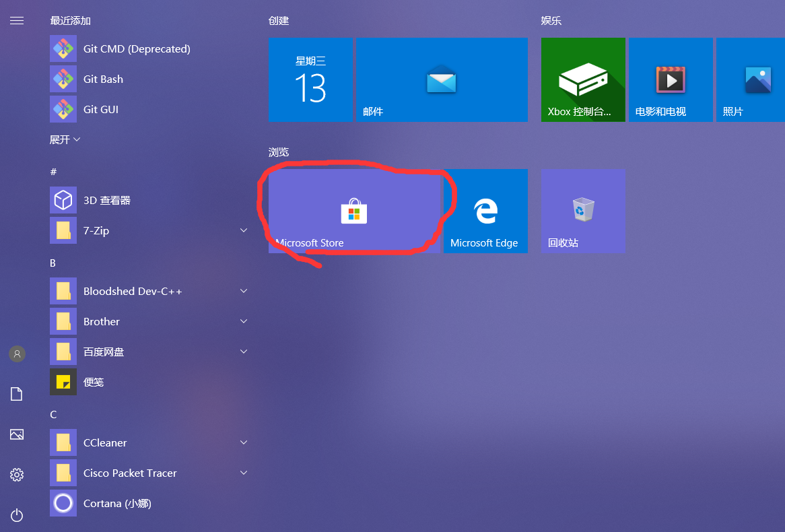Image resolution: width=785 pixels, height=532 pixels.
Task: Click the CCleaner text label
Action: [x=105, y=443]
